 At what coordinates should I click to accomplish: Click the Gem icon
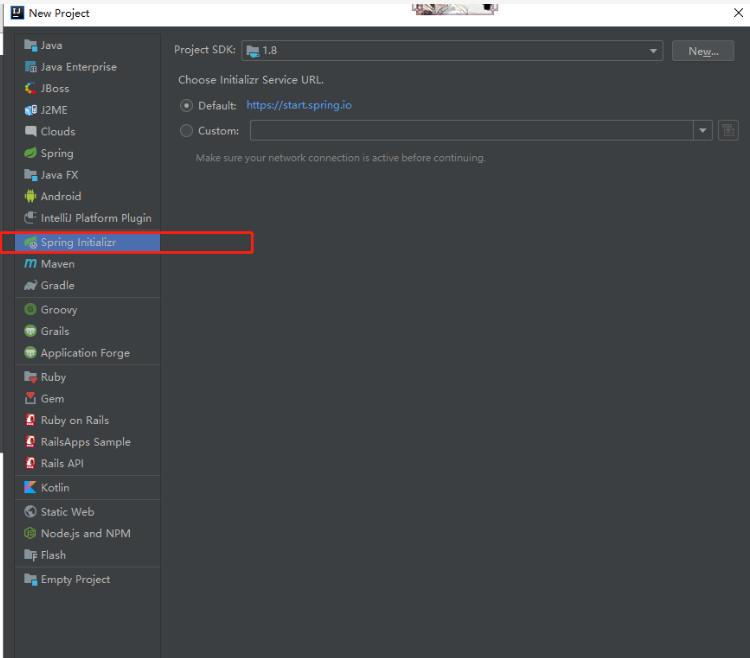pyautogui.click(x=31, y=398)
